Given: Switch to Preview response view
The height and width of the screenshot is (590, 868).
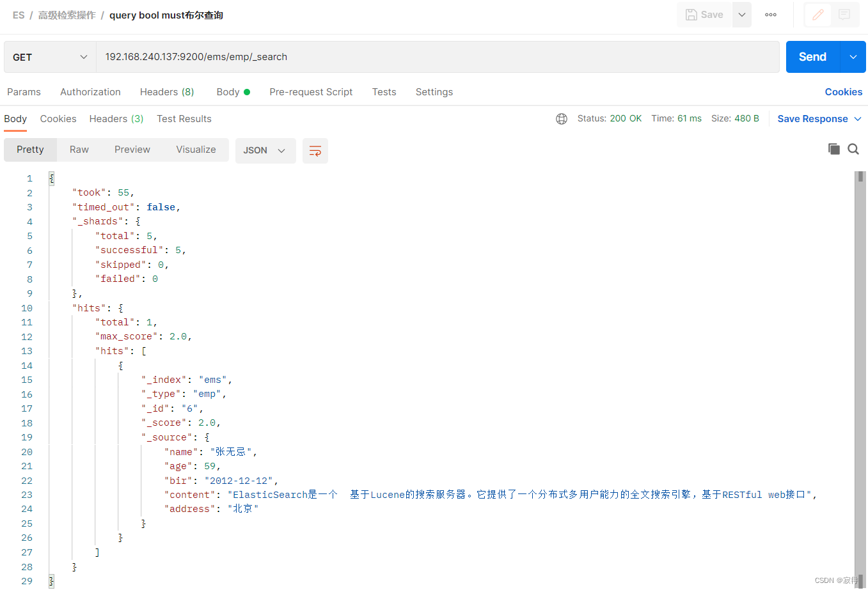Looking at the screenshot, I should [x=132, y=150].
